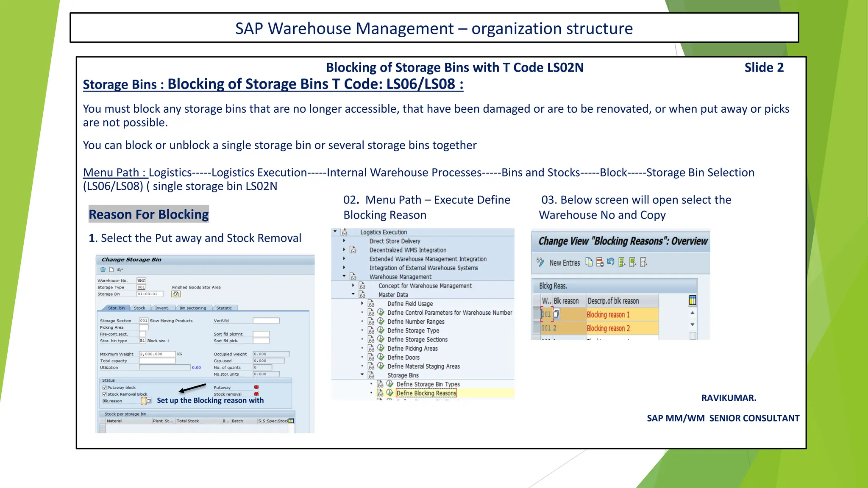Collapse the Warehouse Management node

point(344,276)
